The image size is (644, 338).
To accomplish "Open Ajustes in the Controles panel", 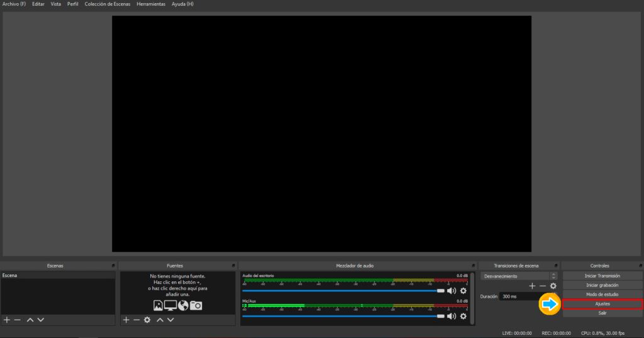I will [602, 304].
